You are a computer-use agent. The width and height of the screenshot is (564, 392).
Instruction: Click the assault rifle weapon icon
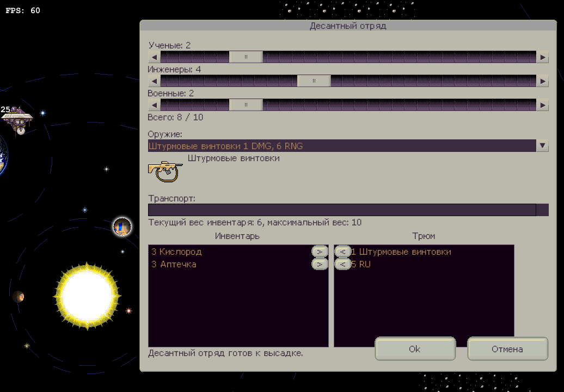165,171
